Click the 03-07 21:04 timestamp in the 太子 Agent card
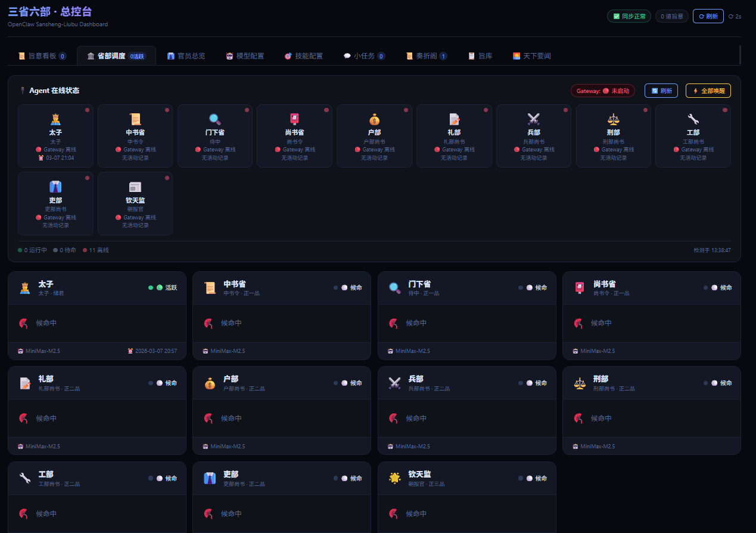Screen dimensions: 756x533 pos(60,158)
